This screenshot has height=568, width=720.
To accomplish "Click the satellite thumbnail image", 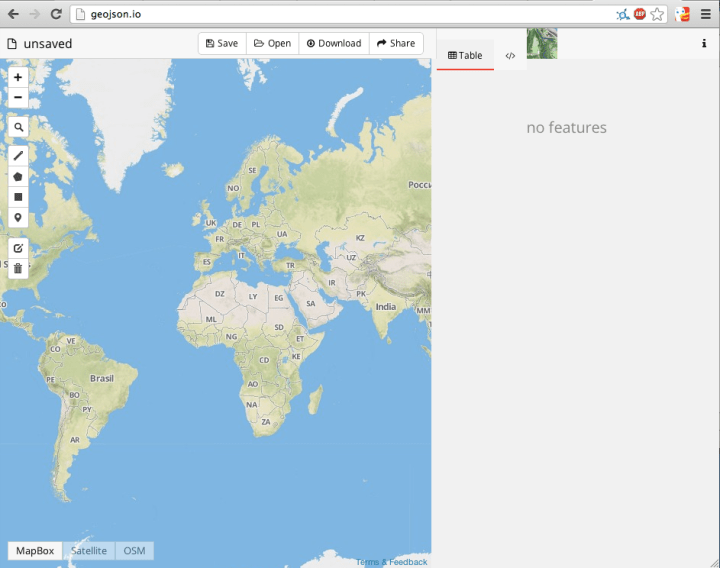I will click(542, 43).
